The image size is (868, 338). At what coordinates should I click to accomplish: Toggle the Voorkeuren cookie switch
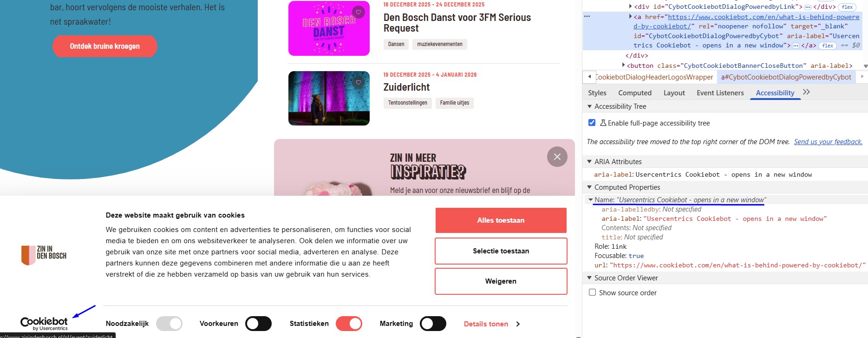(258, 324)
